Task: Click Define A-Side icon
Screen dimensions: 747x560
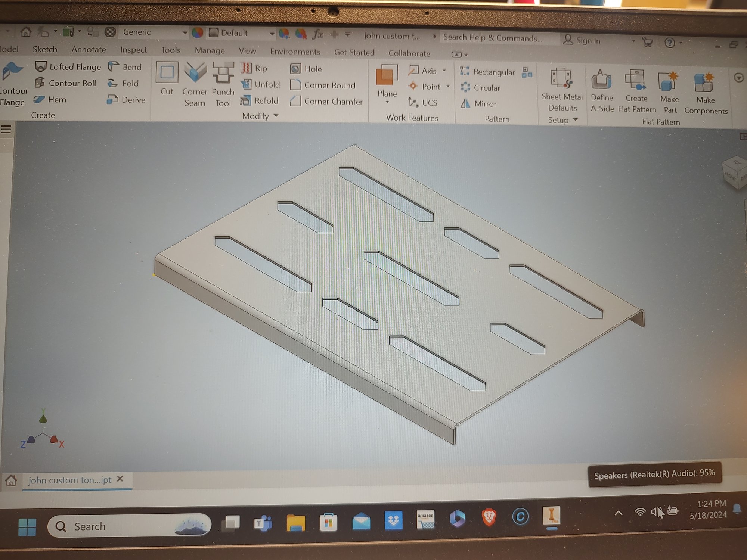Action: [x=601, y=80]
